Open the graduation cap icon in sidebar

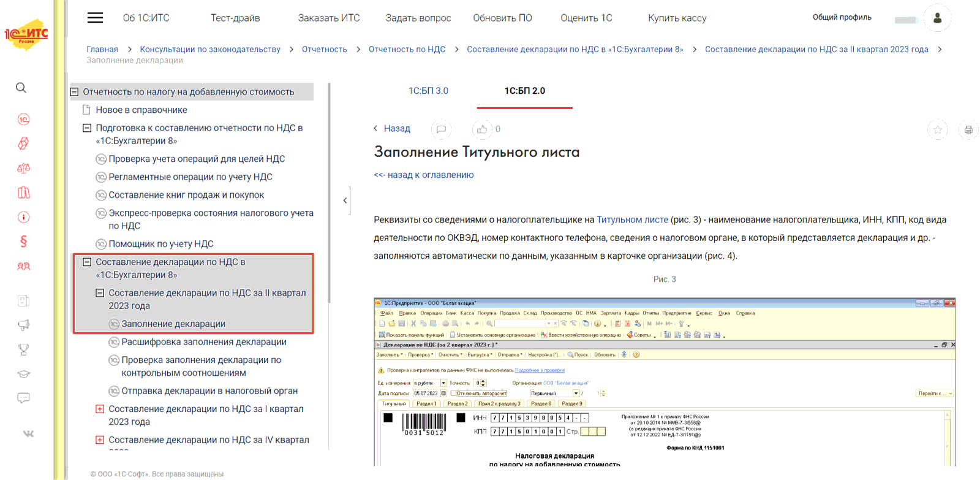[23, 374]
